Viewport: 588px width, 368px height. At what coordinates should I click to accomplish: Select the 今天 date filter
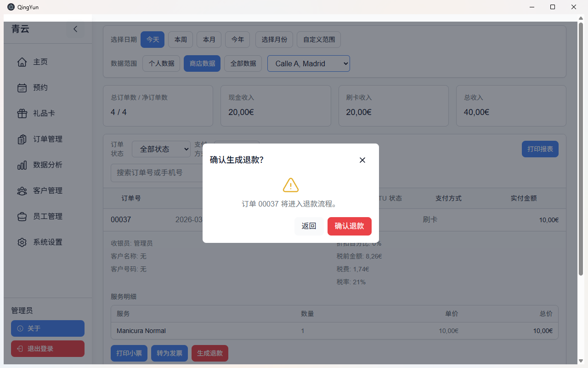click(x=153, y=40)
